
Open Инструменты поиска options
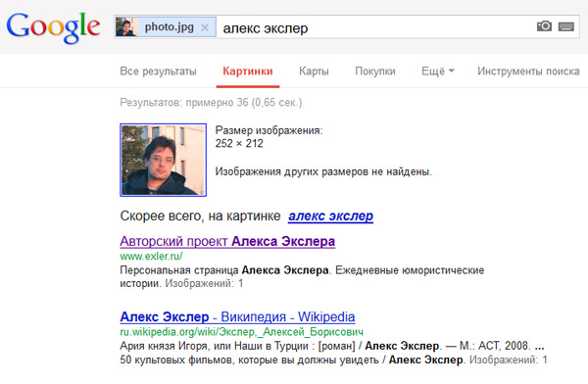528,72
